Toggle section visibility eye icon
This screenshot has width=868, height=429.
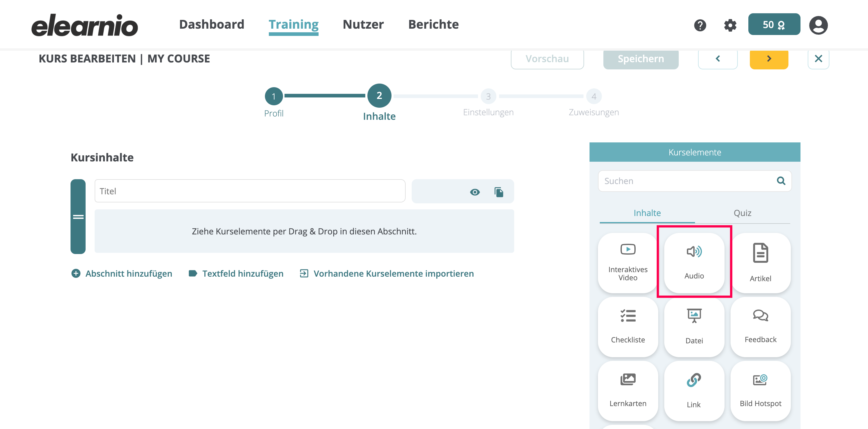point(474,192)
